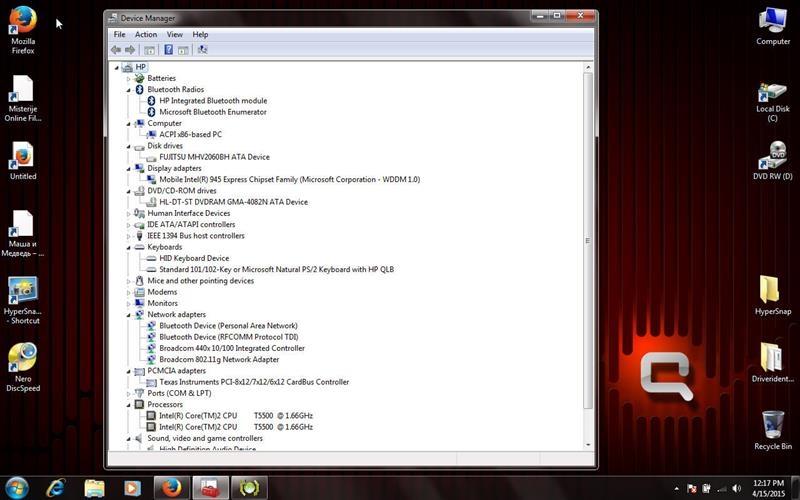The width and height of the screenshot is (800, 500).
Task: Click Microsoft Bluetooth Enumerator icon
Action: coord(151,112)
